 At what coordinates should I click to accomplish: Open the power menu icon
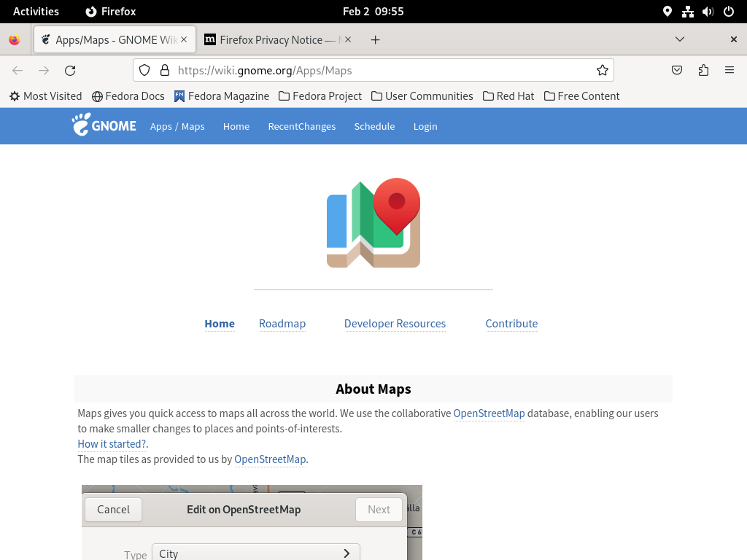pos(729,12)
